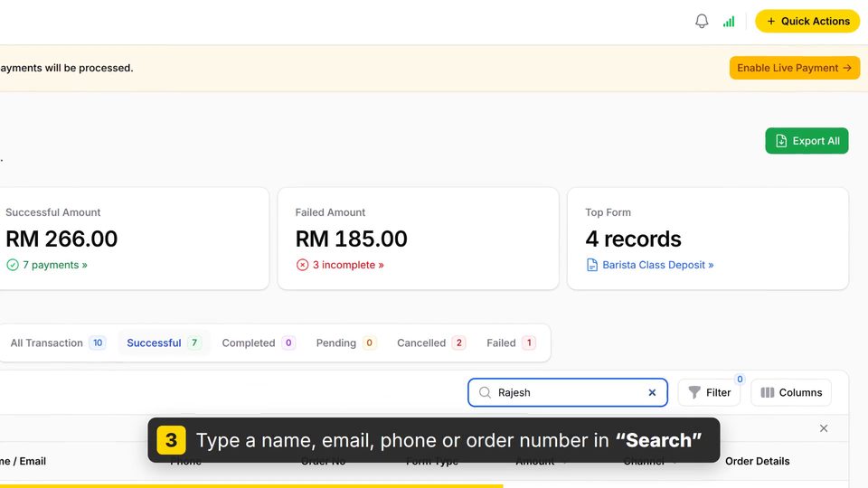
Task: Open the notifications bell
Action: [x=702, y=21]
